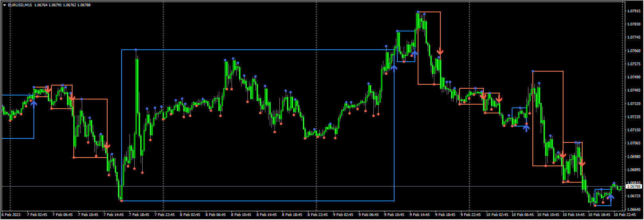This screenshot has height=220, width=644.
Task: Click time axis label 9 Feb 06:45
Action: pyautogui.click(x=369, y=215)
